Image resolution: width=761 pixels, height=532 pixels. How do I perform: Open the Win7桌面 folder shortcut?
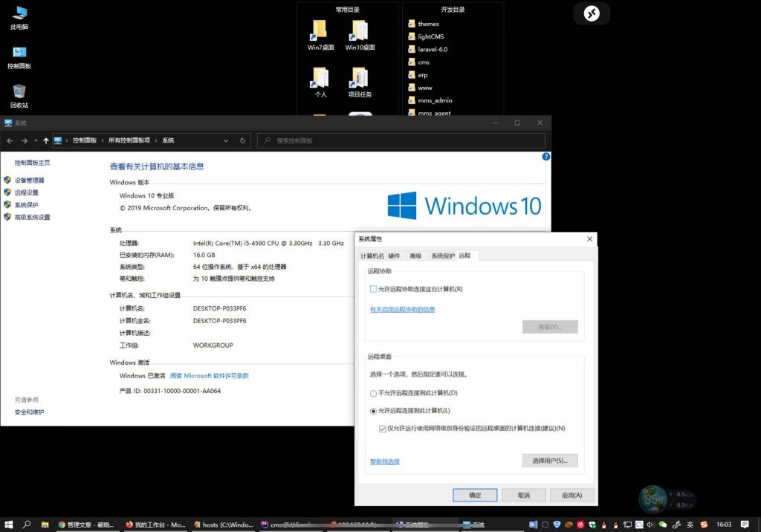(x=320, y=35)
